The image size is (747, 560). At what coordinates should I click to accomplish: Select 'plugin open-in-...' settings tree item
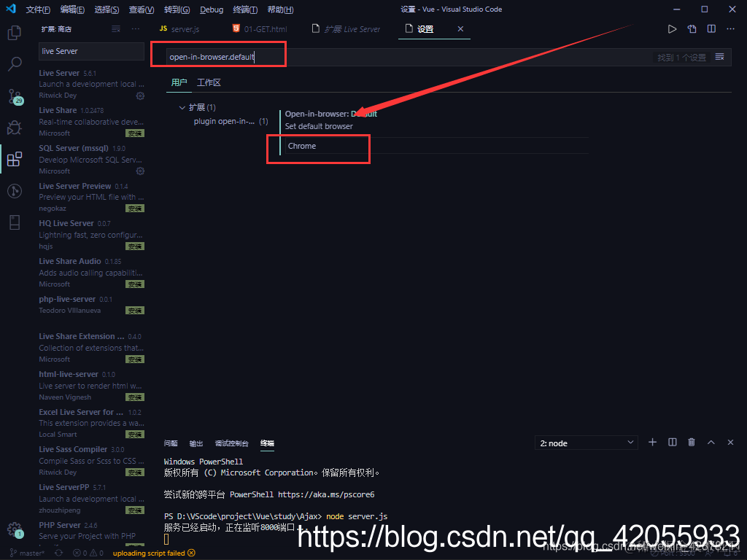[231, 122]
